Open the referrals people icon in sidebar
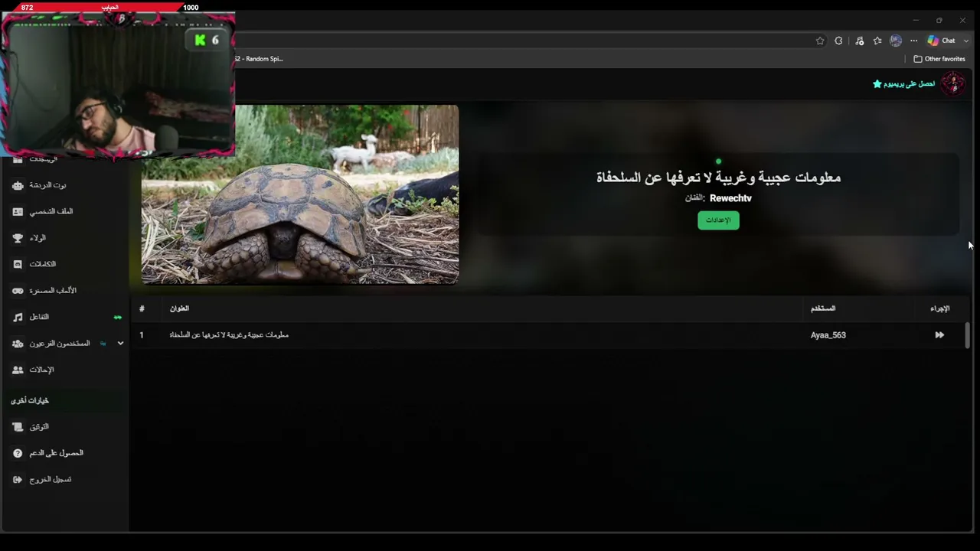Viewport: 980px width, 551px height. (x=18, y=370)
